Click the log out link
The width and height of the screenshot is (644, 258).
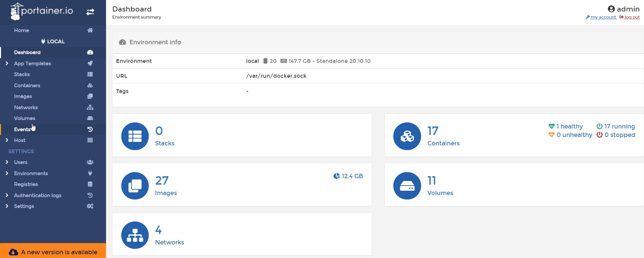click(x=632, y=17)
